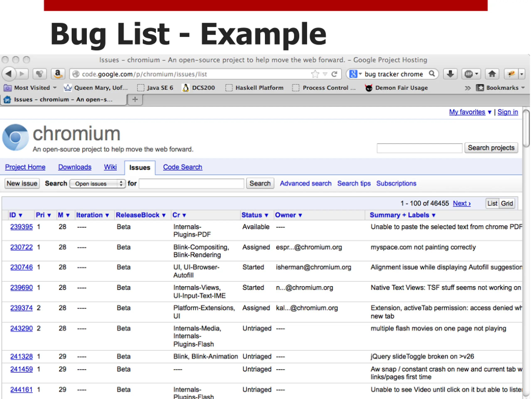Open the Downloads arrow toolbar icon
The image size is (532, 399).
point(450,74)
